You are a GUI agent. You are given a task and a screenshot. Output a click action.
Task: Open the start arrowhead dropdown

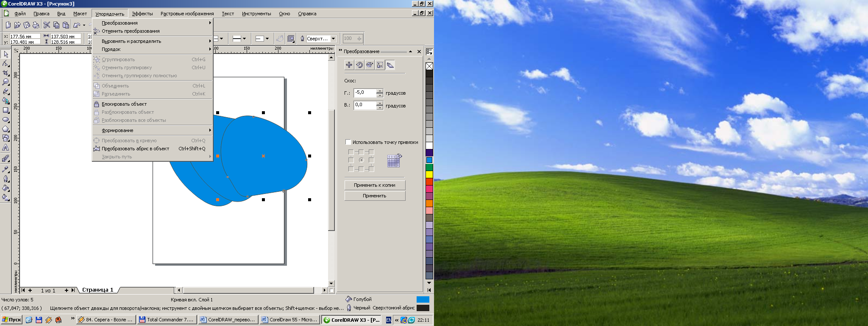pos(221,39)
